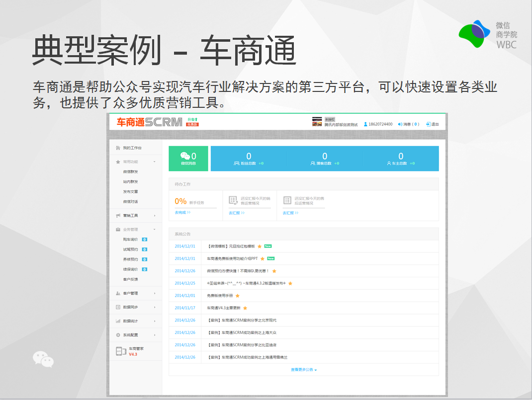Expand the 营销工具 menu arrow
Viewport: 532px width, 400px height.
[x=154, y=216]
